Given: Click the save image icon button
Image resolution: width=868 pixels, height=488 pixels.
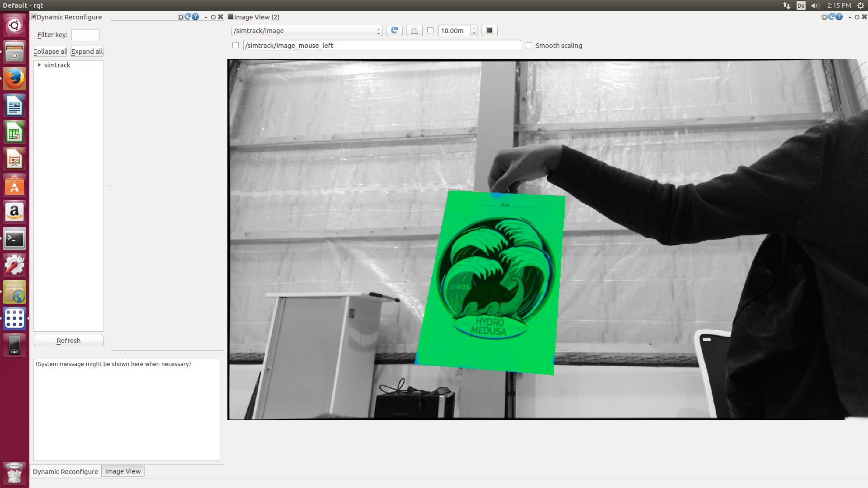Looking at the screenshot, I should [489, 30].
